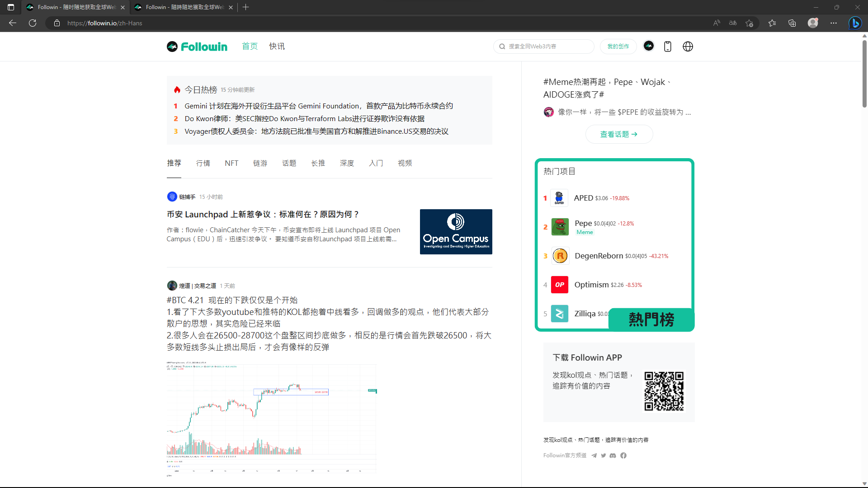868x488 pixels.
Task: Open Followin Telegram channel icon
Action: point(594,455)
